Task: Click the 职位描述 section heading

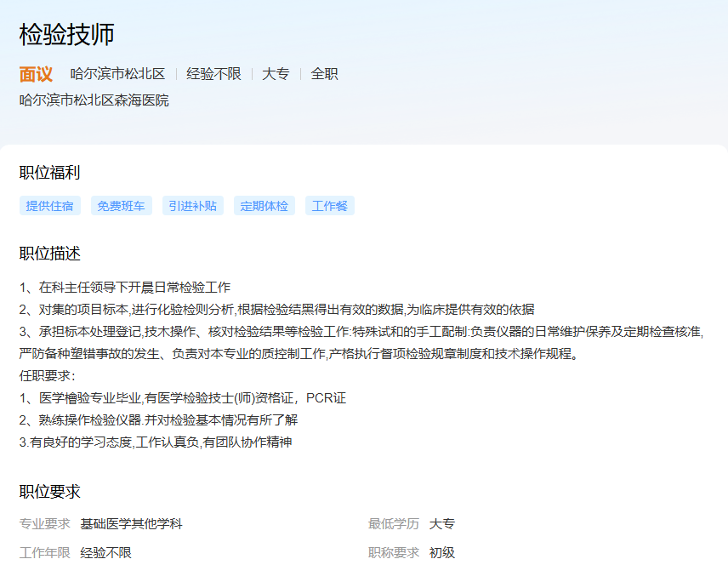Action: (49, 254)
